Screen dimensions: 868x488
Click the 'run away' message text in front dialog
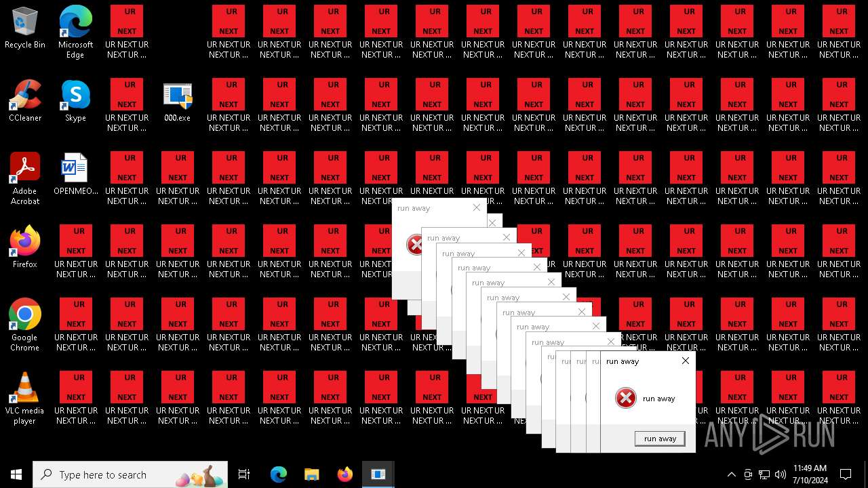click(x=658, y=399)
